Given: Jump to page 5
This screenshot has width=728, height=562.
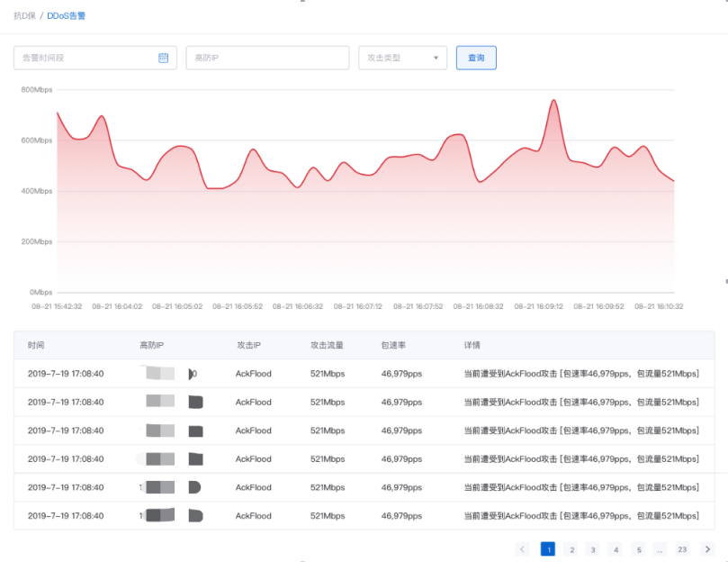Looking at the screenshot, I should (x=638, y=548).
